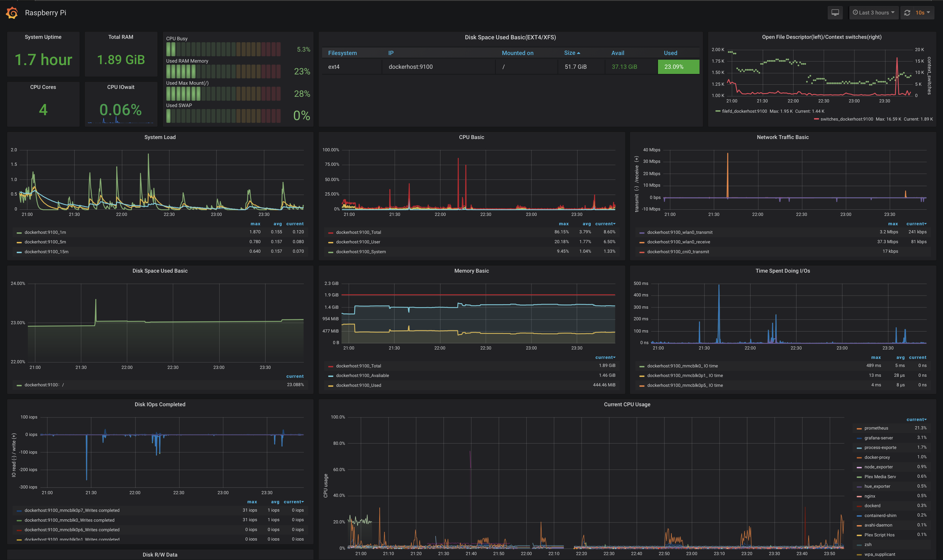Click the wlan0_receive orange legend color marker

tap(642, 243)
